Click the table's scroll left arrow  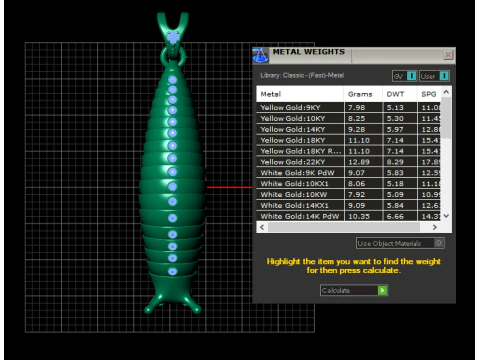click(x=262, y=227)
